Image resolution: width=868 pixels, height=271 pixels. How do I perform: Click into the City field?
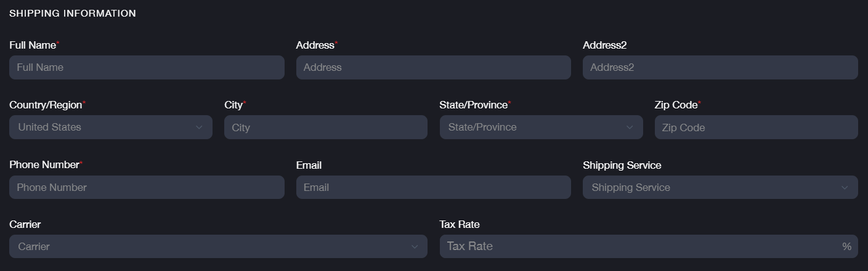[325, 127]
